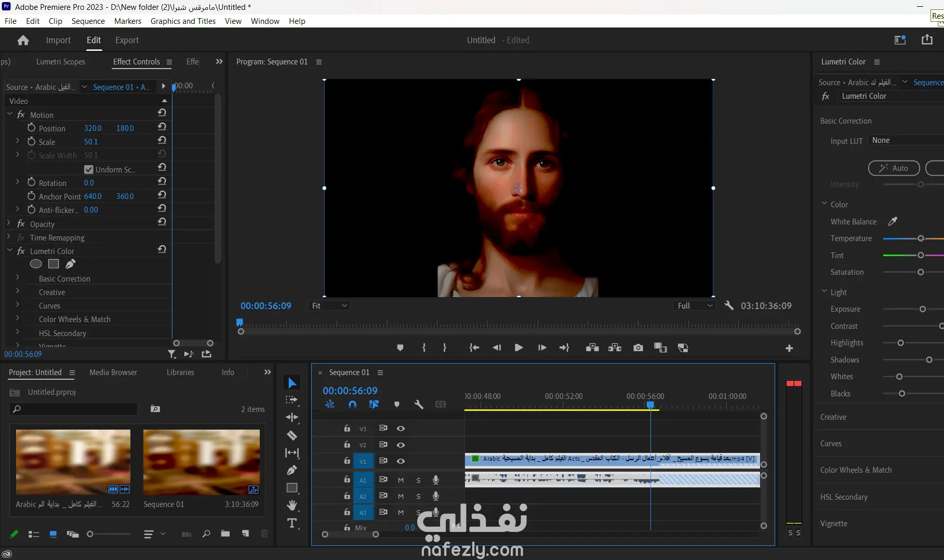Select the Hand tool
The width and height of the screenshot is (944, 560).
click(x=292, y=505)
